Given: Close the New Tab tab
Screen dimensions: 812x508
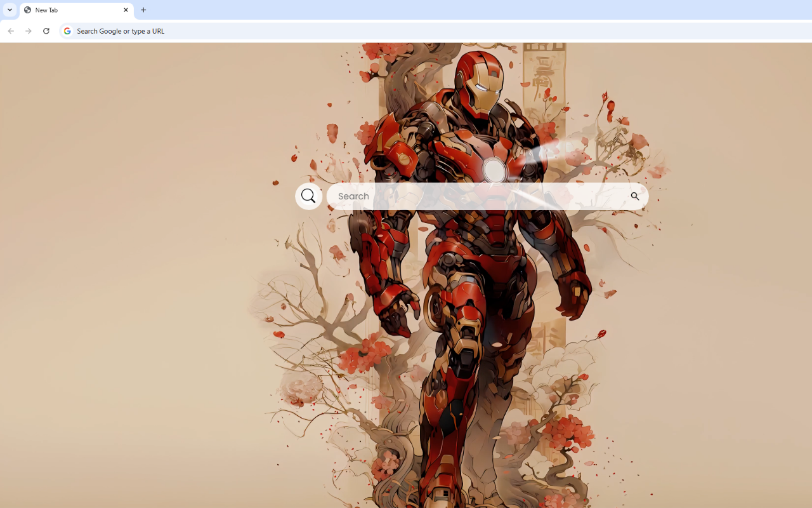Looking at the screenshot, I should click(126, 10).
